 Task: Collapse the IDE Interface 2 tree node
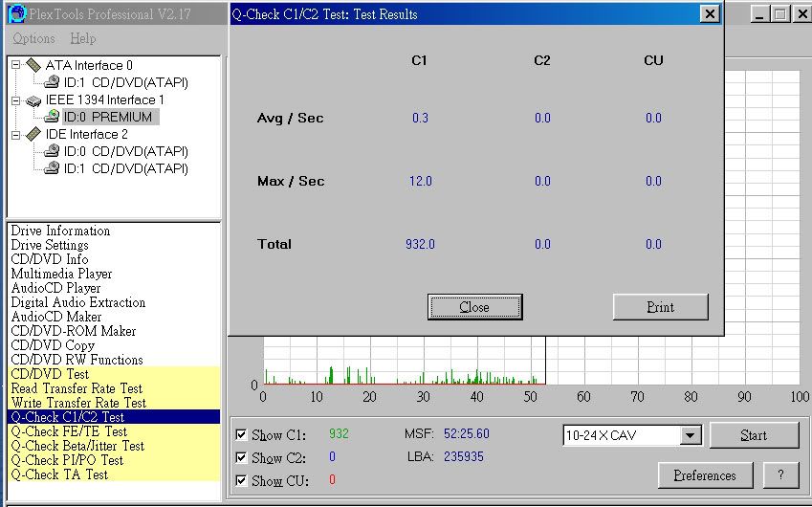tap(16, 135)
